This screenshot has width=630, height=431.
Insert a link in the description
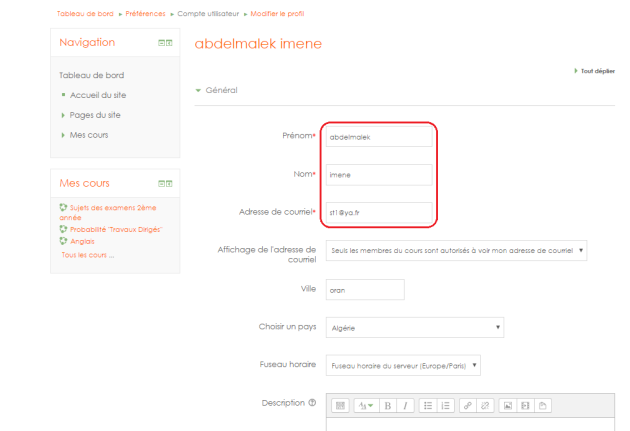coord(468,406)
